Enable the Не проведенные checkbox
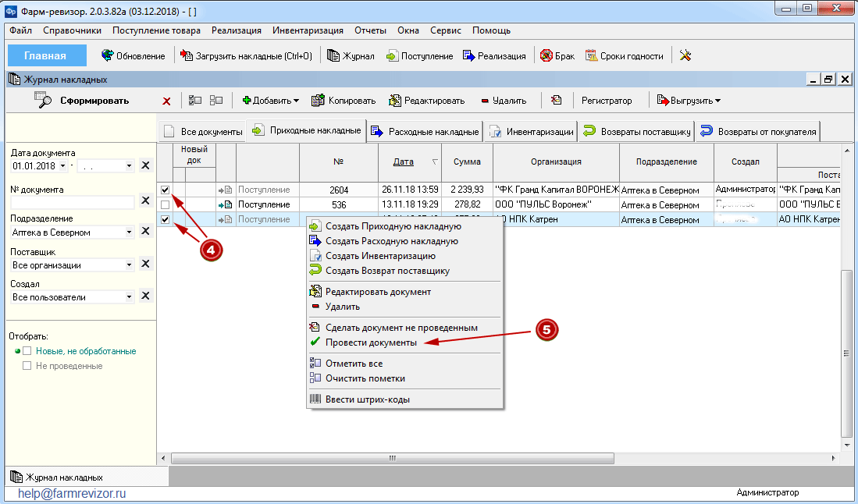Screen dimensions: 858x504 pyautogui.click(x=27, y=366)
